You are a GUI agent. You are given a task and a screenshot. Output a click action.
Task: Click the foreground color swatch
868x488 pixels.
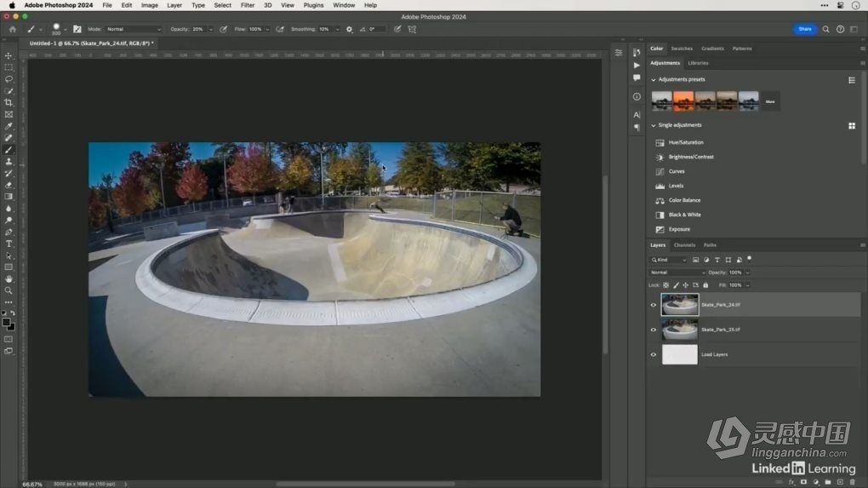point(6,323)
